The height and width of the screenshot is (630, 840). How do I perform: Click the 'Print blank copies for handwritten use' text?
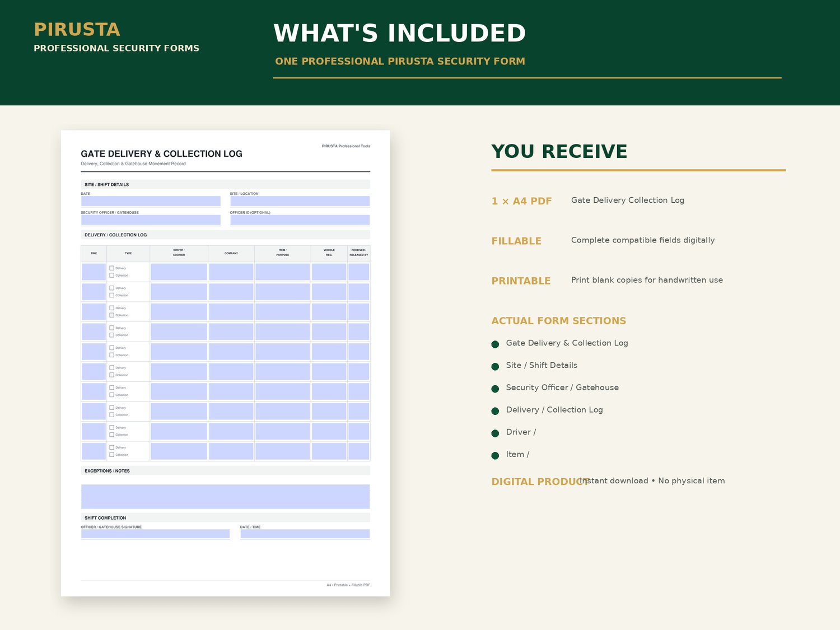(647, 280)
